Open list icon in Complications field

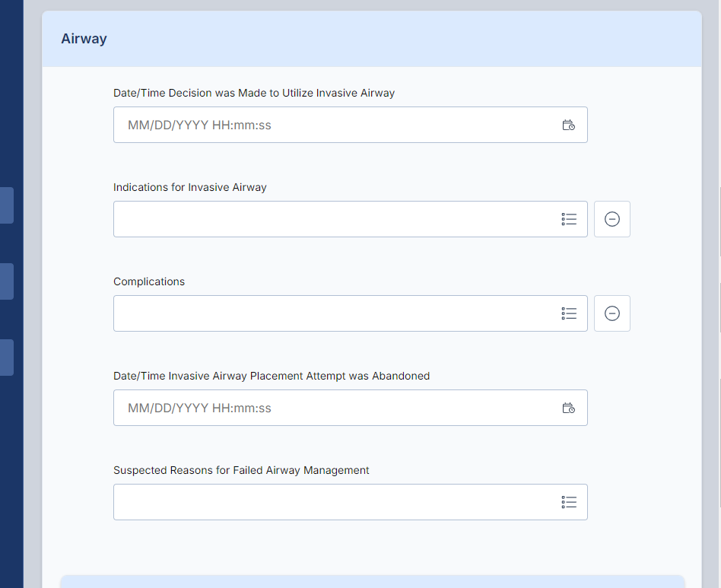(569, 313)
